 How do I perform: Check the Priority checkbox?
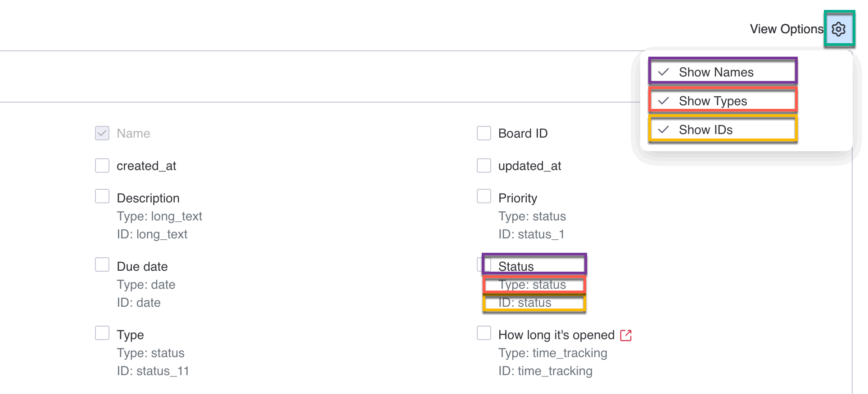point(484,196)
